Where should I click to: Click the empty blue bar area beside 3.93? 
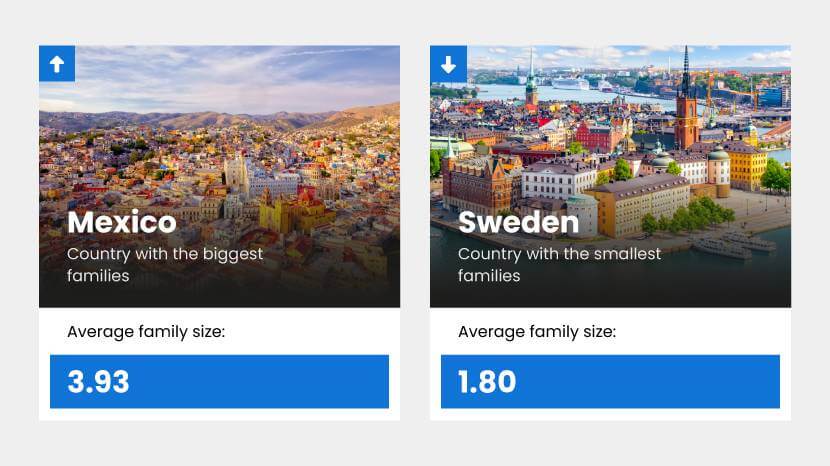[x=270, y=382]
